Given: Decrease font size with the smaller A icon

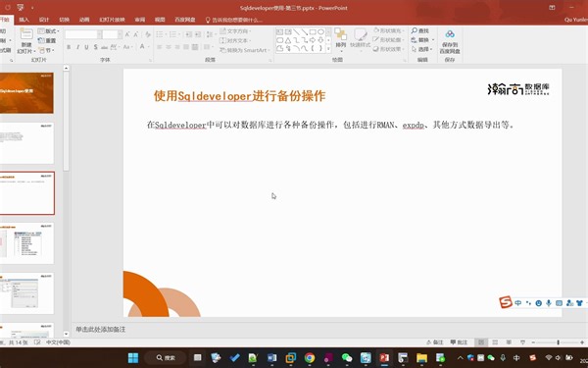Looking at the screenshot, I should pyautogui.click(x=136, y=34).
